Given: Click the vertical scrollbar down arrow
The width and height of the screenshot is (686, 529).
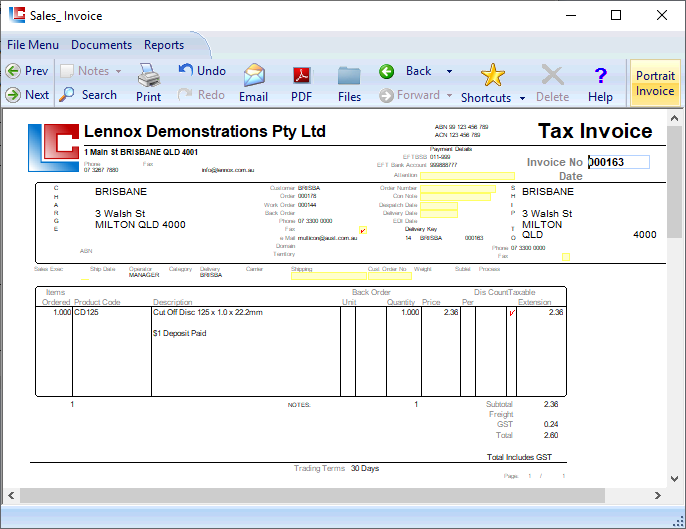Looking at the screenshot, I should (674, 479).
